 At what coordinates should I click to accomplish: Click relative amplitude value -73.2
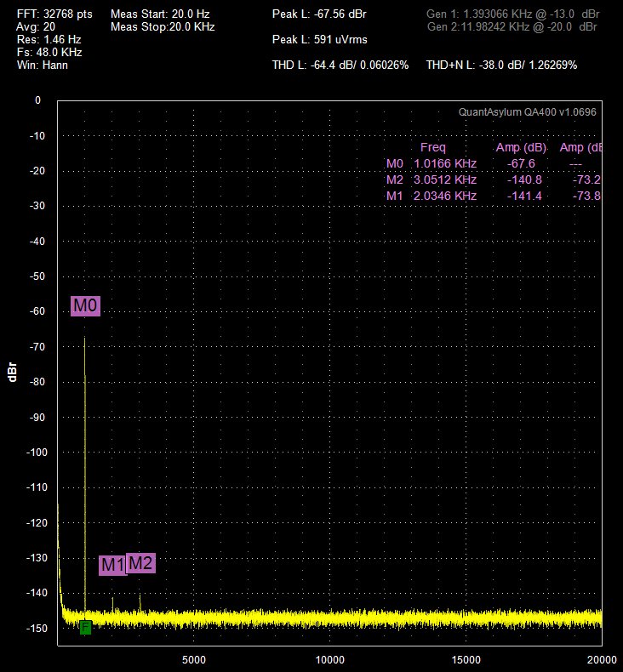(586, 180)
